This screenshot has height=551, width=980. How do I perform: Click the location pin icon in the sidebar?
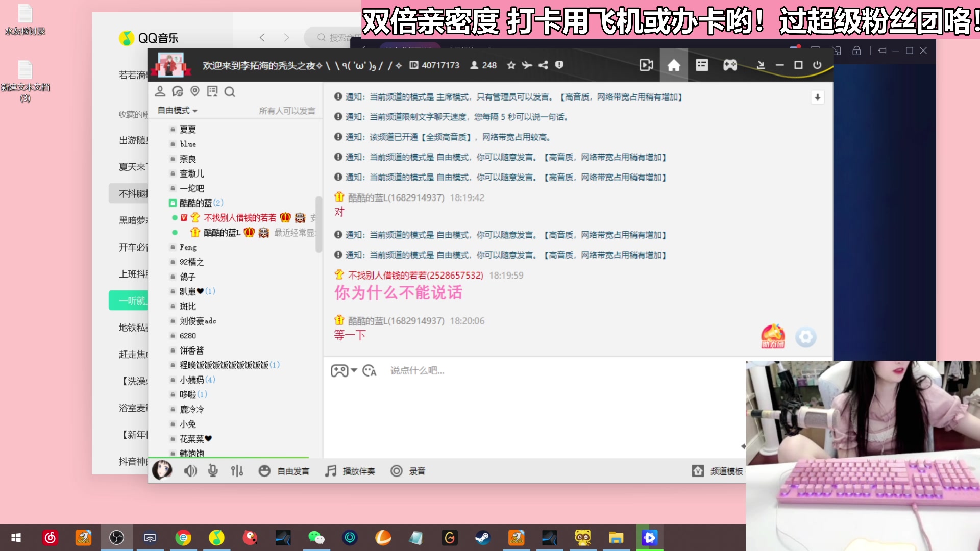coord(195,92)
